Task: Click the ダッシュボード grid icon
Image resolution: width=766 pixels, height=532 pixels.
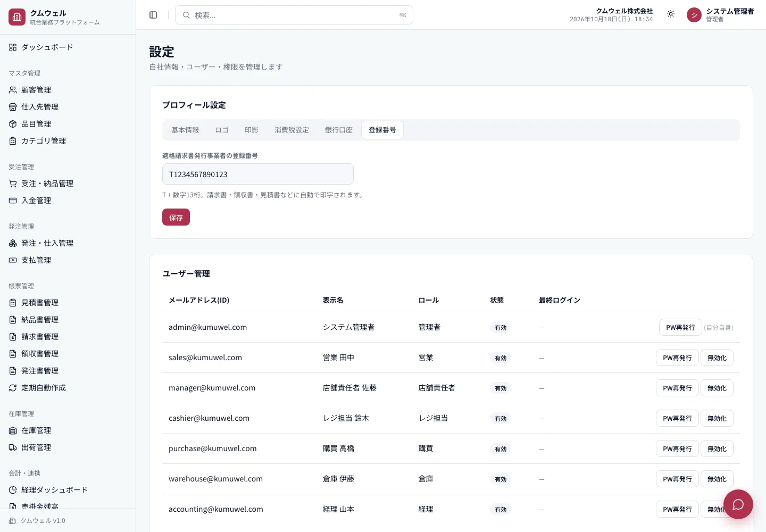Action: 13,47
